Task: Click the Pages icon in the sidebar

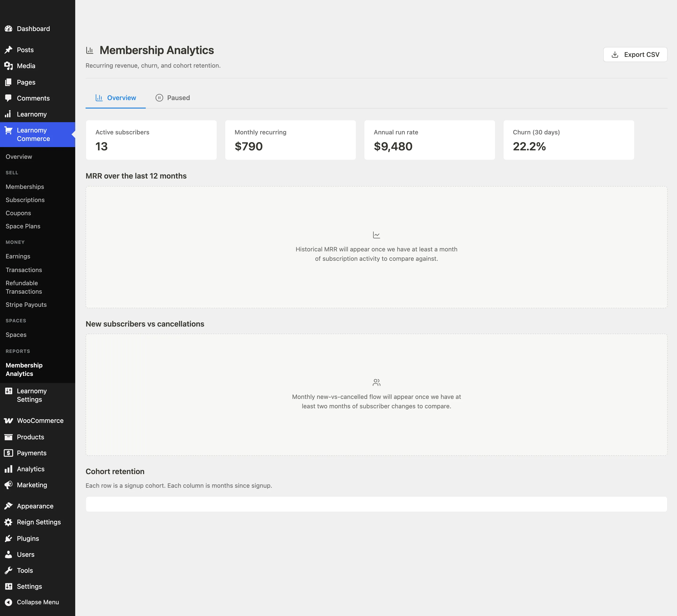Action: [x=8, y=82]
